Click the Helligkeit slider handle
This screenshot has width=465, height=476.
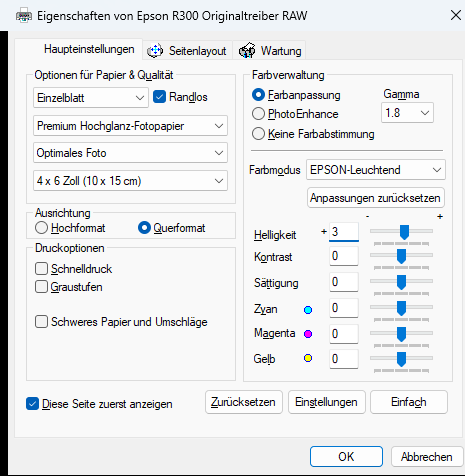coord(404,232)
